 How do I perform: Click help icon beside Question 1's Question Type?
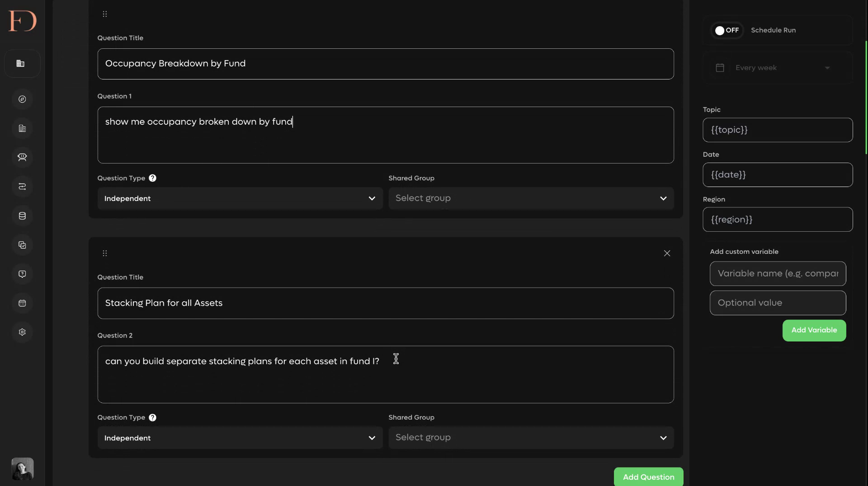[152, 178]
